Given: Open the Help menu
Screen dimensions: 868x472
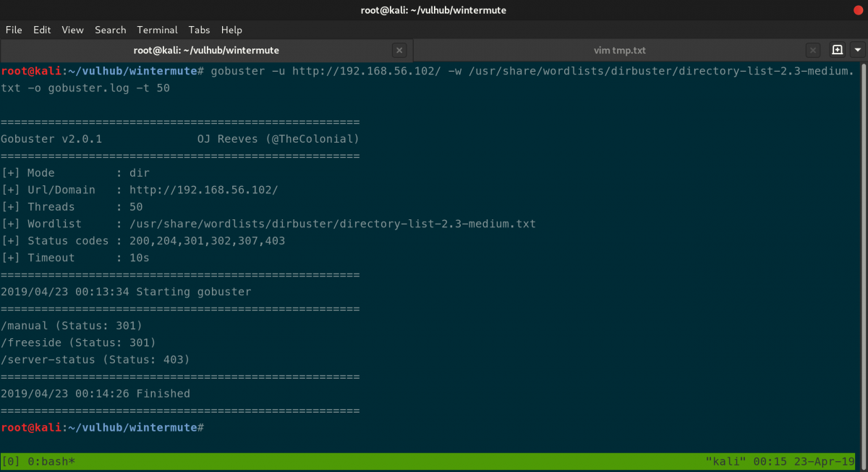Looking at the screenshot, I should [x=231, y=30].
